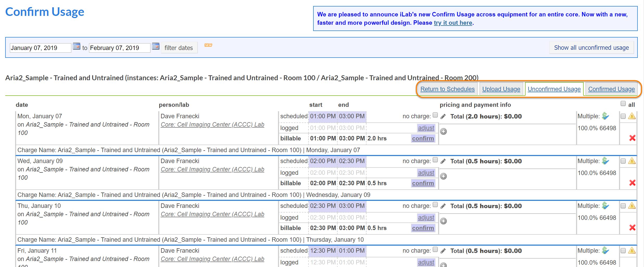Click the split payment icon next to Multiple on Monday row

pos(606,116)
